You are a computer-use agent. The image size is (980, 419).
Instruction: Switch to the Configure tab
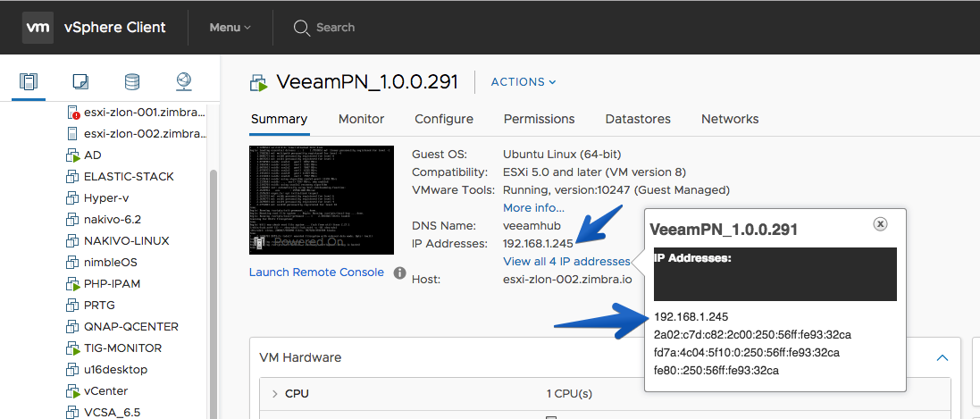pos(444,119)
